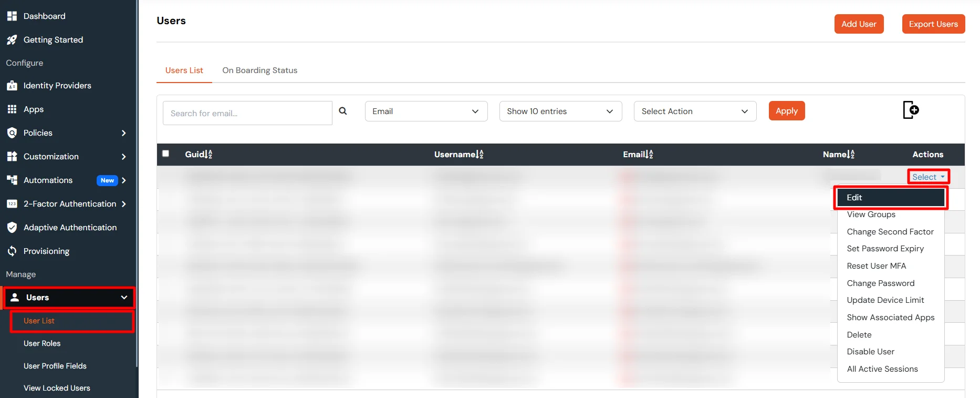The image size is (980, 398).
Task: Sort by Username using the sort icon
Action: click(480, 155)
